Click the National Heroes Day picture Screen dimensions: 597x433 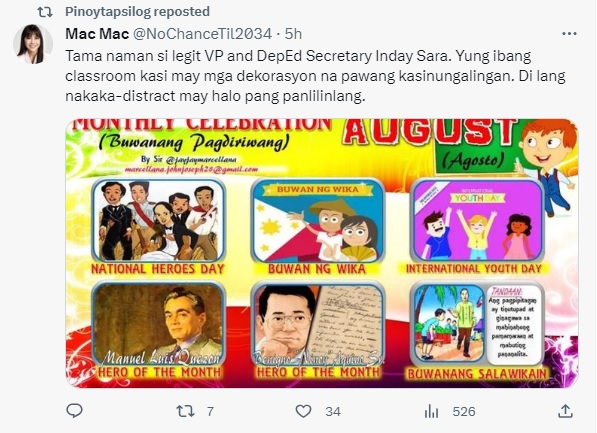[159, 221]
